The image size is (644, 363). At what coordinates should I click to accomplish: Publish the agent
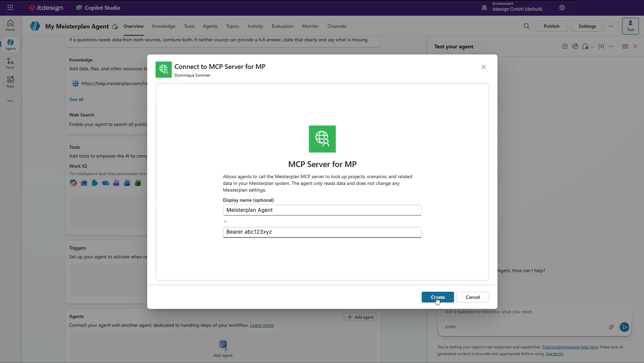tap(552, 26)
